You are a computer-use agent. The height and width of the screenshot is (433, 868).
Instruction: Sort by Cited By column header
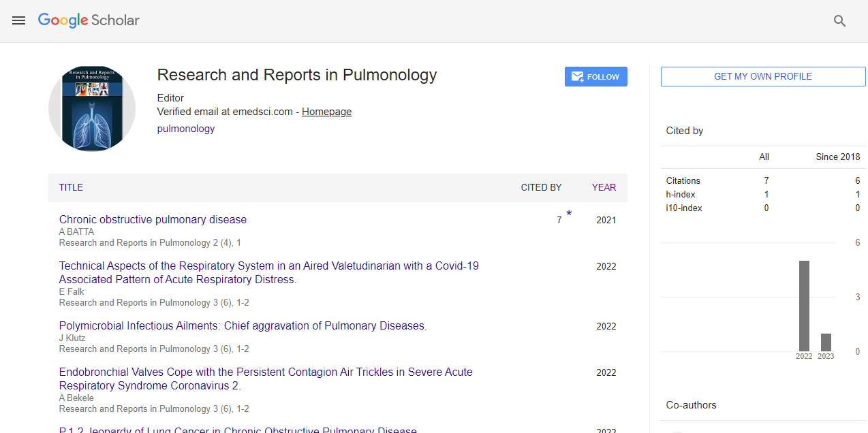(541, 187)
